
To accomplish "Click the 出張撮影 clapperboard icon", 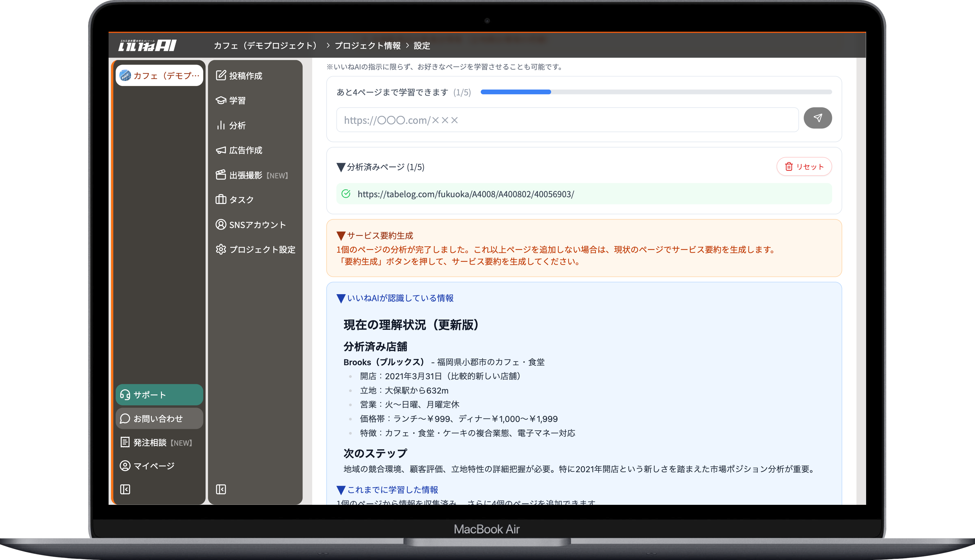I will (x=221, y=175).
